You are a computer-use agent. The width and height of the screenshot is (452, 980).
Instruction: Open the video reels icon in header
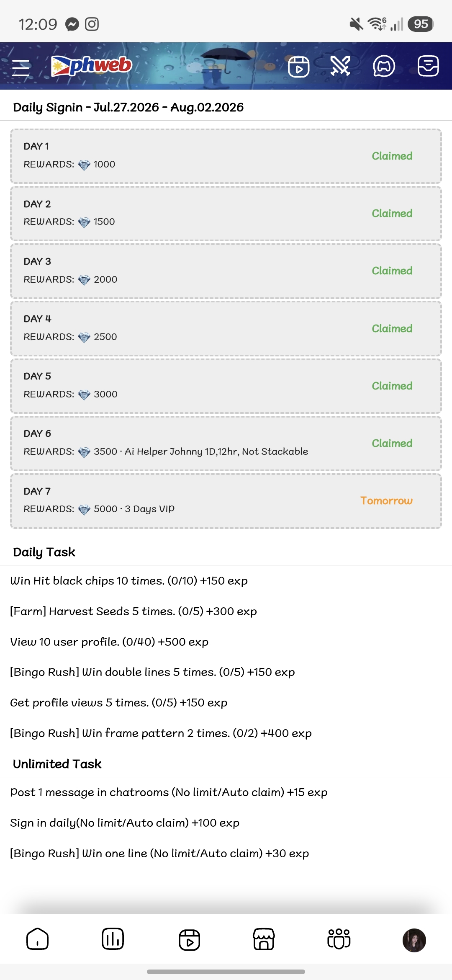pos(298,67)
